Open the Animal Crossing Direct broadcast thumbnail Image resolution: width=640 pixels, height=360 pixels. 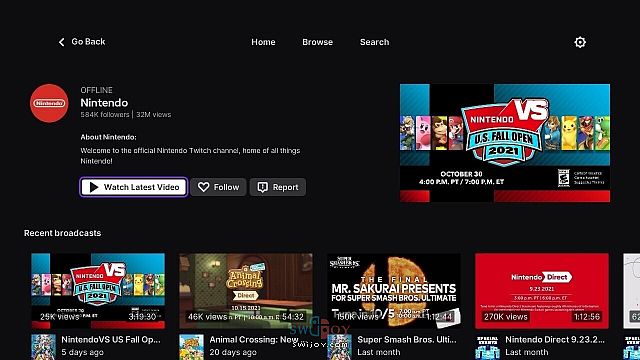246,291
